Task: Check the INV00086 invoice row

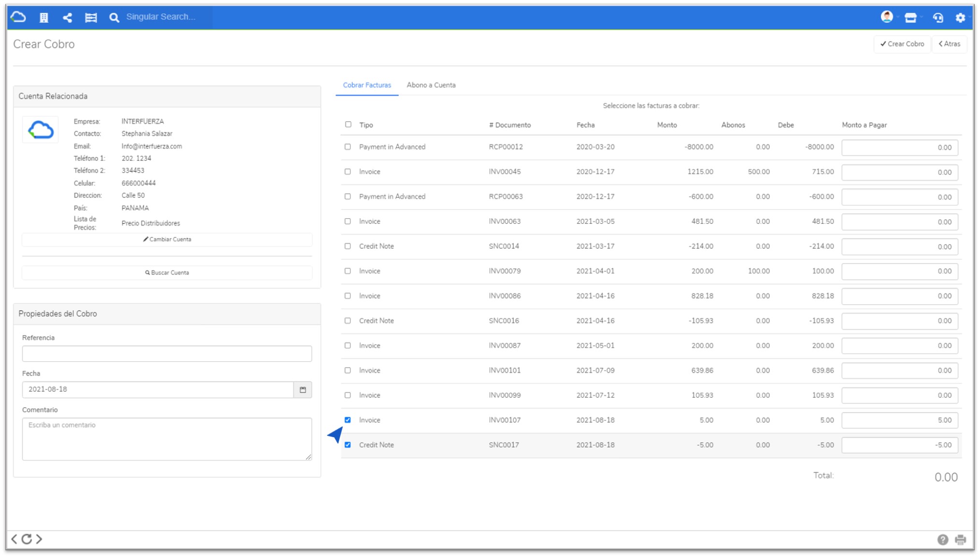Action: click(348, 296)
